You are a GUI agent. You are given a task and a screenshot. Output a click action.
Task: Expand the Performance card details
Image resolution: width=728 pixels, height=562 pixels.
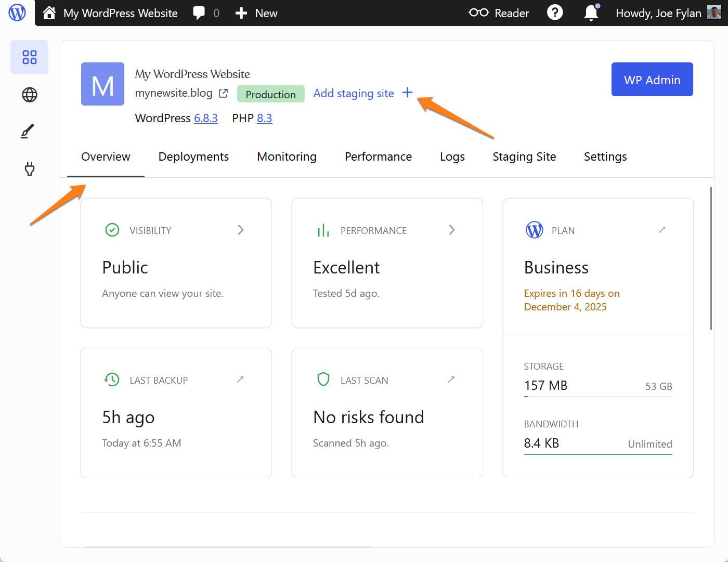tap(451, 230)
